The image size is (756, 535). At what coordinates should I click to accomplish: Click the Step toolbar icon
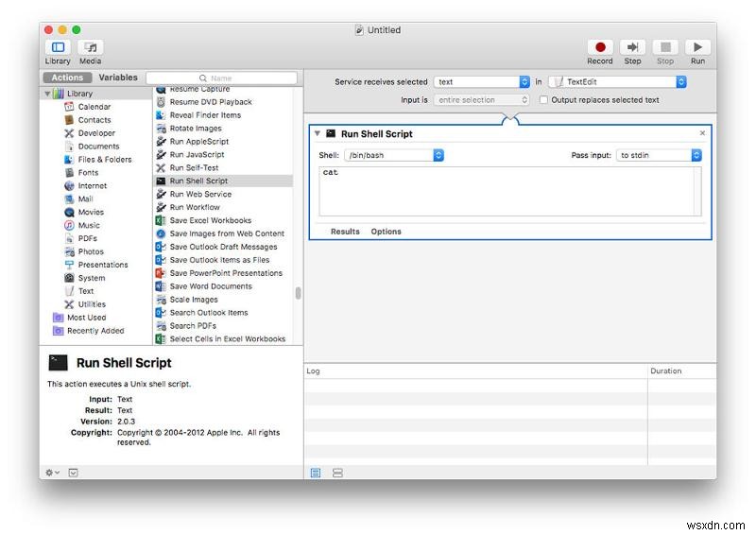(x=632, y=47)
